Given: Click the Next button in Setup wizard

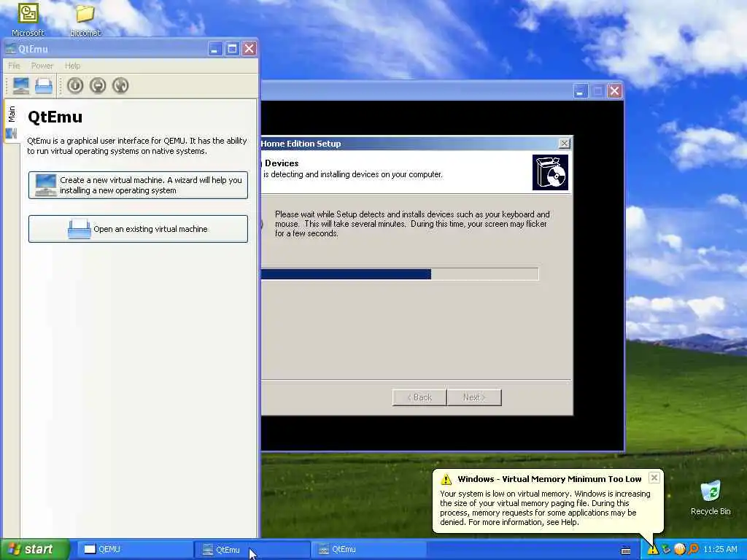Looking at the screenshot, I should 474,397.
